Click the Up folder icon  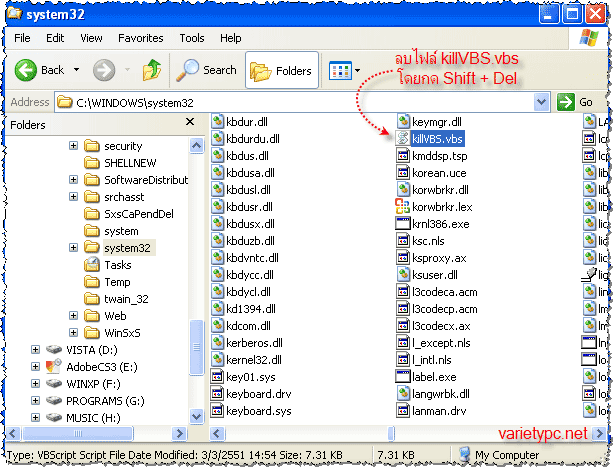tap(152, 70)
